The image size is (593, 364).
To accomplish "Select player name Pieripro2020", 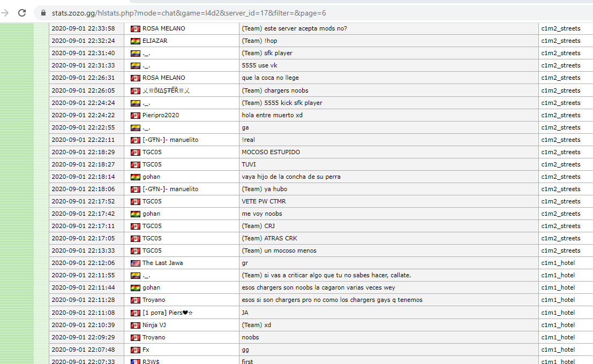I will pos(161,115).
